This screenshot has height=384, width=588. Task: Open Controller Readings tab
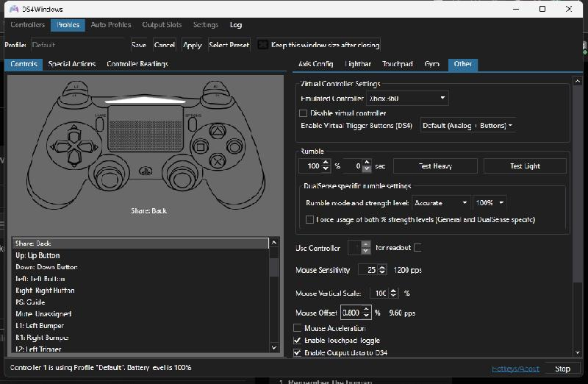tap(137, 64)
